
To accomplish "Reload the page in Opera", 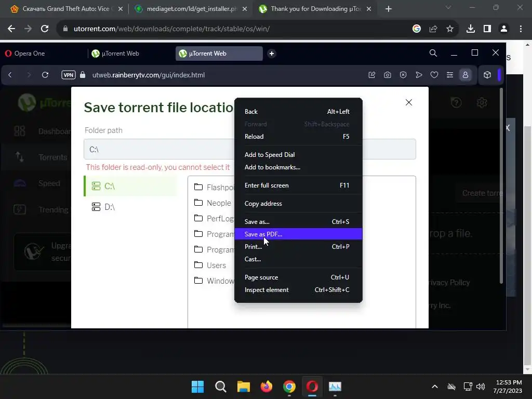I will click(45, 75).
